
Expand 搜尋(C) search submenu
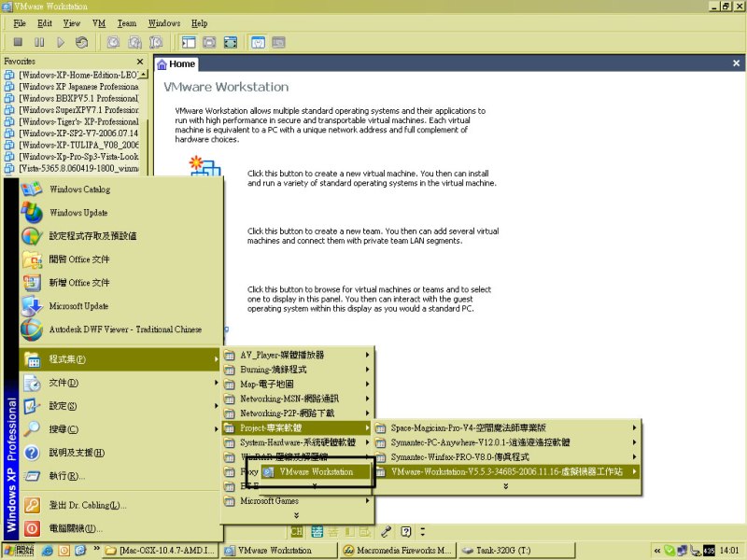click(x=121, y=429)
